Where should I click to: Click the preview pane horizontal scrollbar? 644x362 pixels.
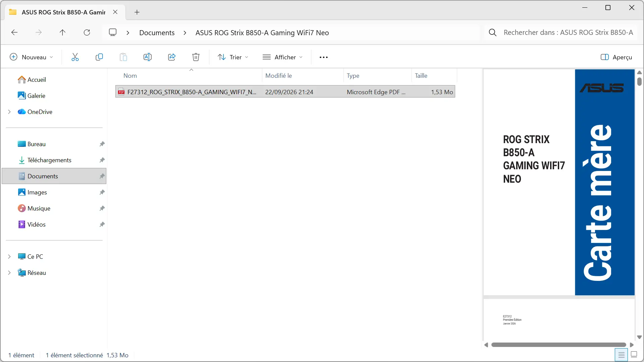[558, 345]
